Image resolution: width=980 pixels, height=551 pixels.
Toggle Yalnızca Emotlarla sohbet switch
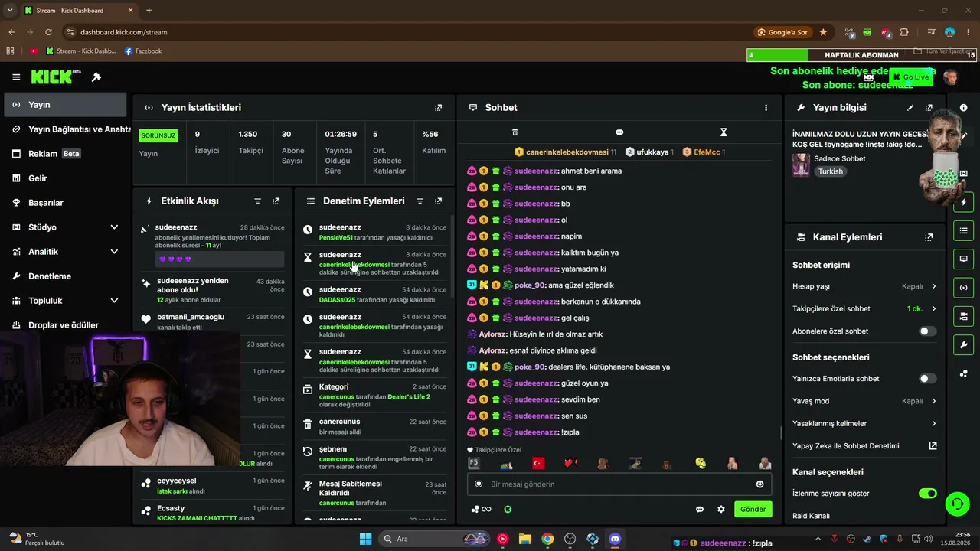927,379
